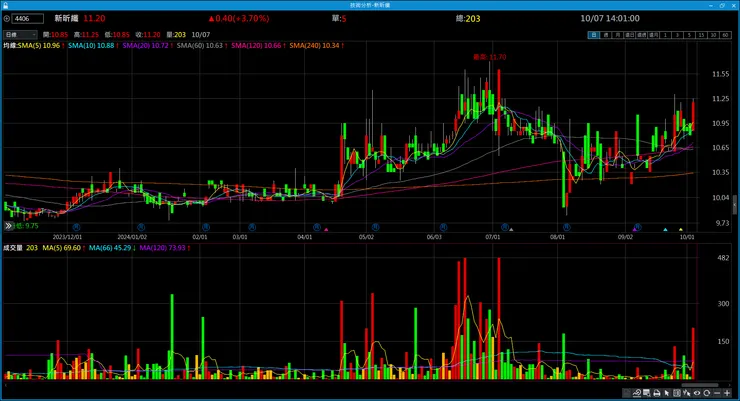Select the 還月 adjusted monthly button
740x401 pixels.
pos(654,35)
